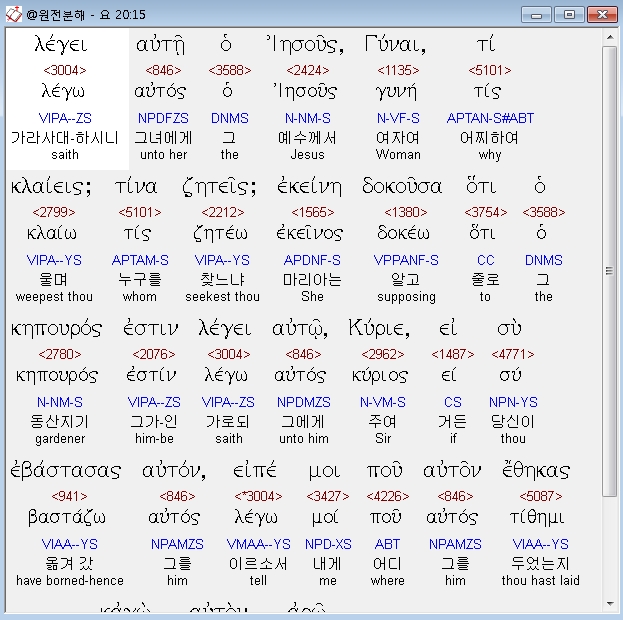Click Strong's number <5087>
The image size is (623, 620).
click(x=541, y=496)
